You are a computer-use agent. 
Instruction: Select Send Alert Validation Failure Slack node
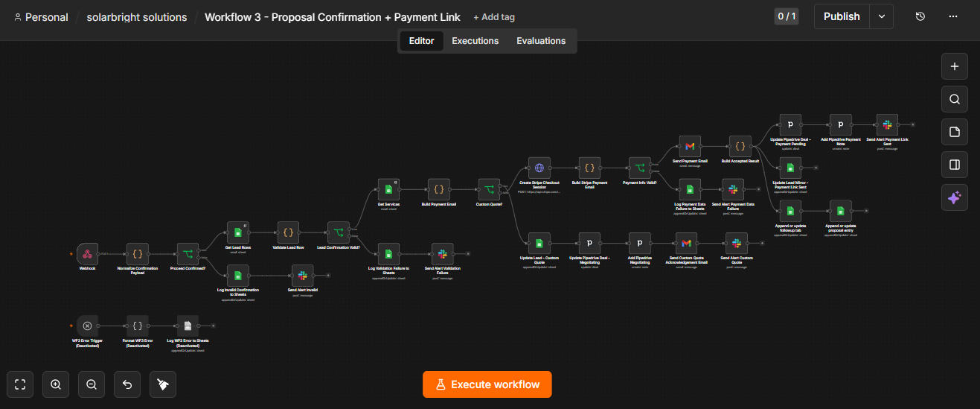(x=442, y=254)
